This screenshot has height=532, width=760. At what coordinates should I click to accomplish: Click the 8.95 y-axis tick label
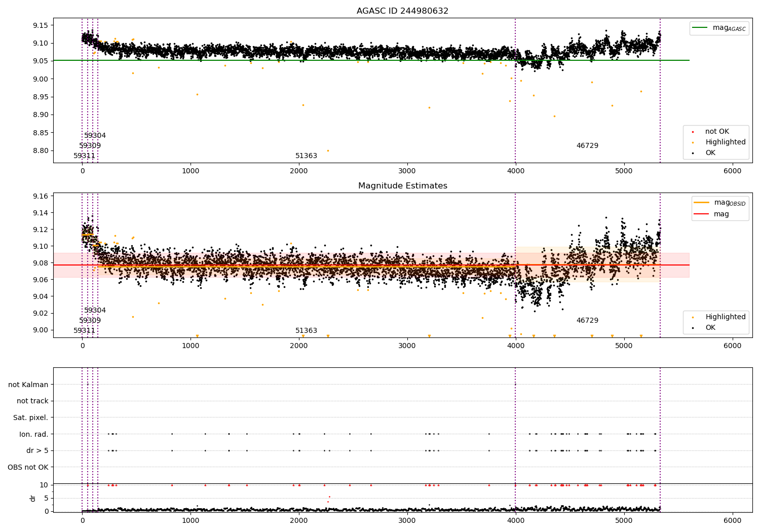pyautogui.click(x=40, y=97)
